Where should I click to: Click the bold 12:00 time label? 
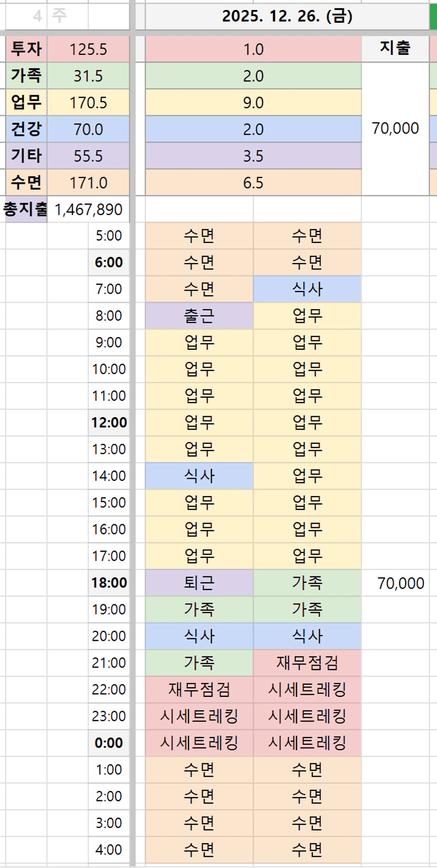(109, 423)
